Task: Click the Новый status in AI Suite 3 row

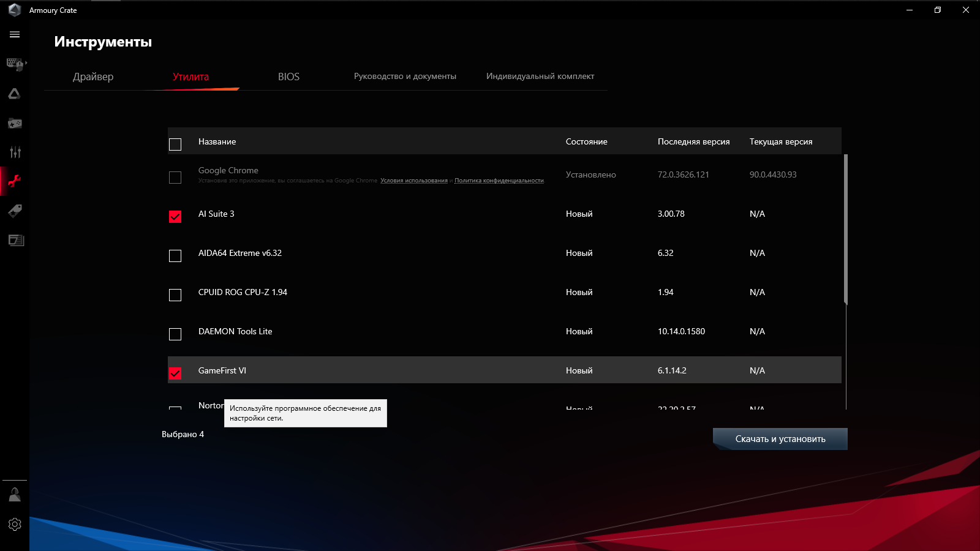Action: click(x=579, y=214)
